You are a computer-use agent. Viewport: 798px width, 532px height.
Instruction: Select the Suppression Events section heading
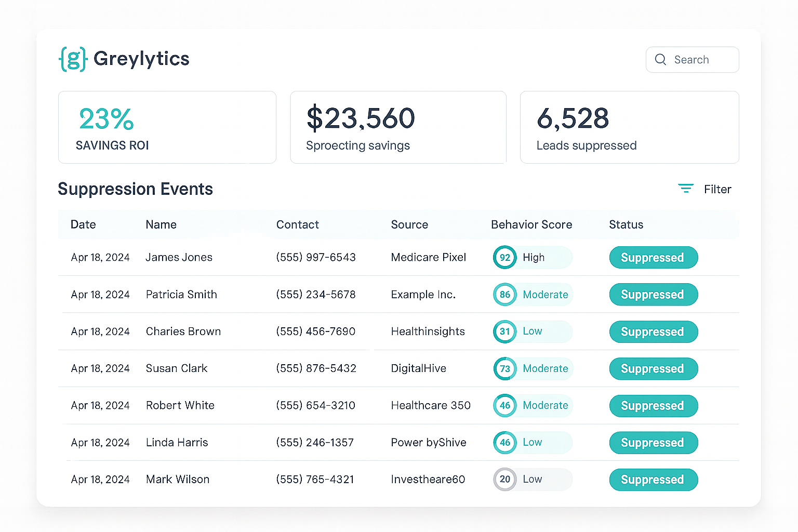pyautogui.click(x=136, y=189)
